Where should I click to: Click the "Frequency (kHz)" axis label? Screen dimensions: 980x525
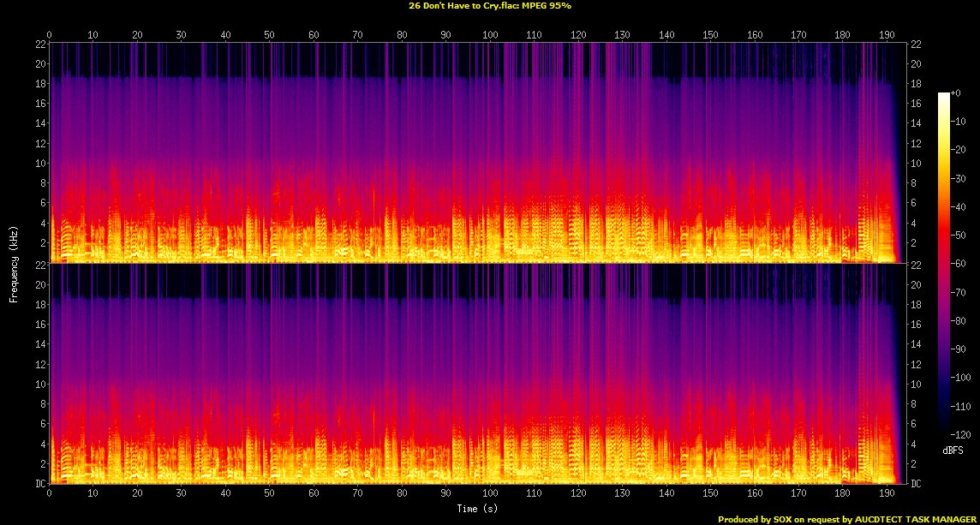coord(13,263)
